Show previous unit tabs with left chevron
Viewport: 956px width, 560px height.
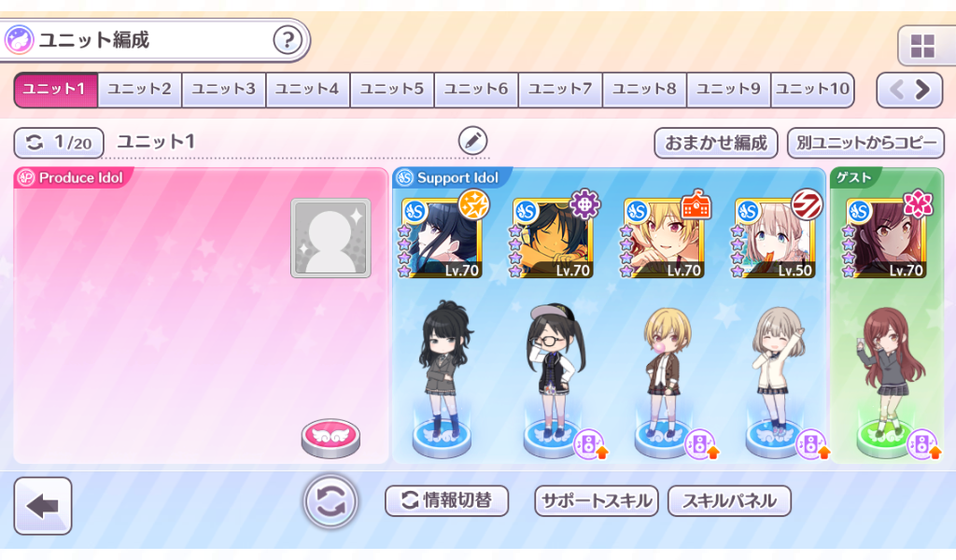[x=896, y=91]
